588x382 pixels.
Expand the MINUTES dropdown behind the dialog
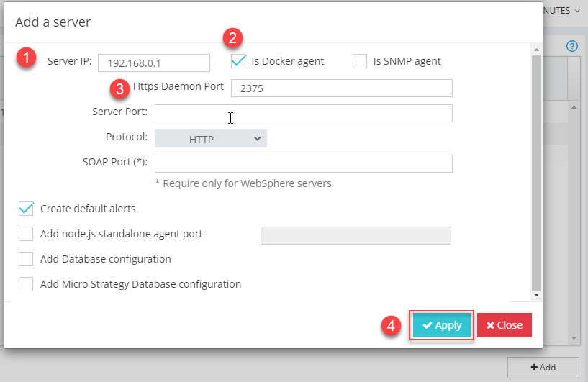click(x=566, y=11)
